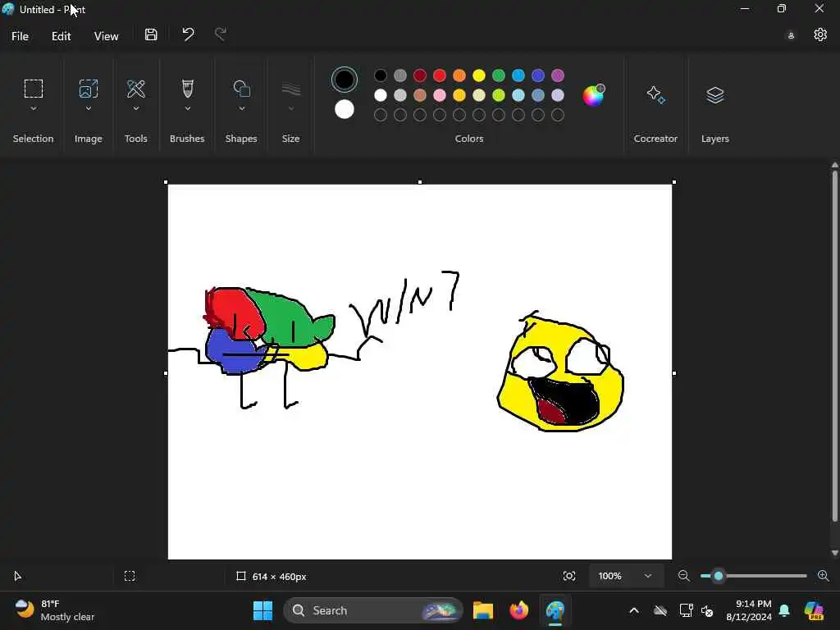
Task: Click the Redo arrow icon
Action: (x=220, y=34)
